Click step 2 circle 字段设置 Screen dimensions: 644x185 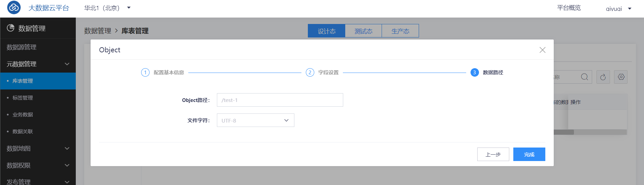310,73
